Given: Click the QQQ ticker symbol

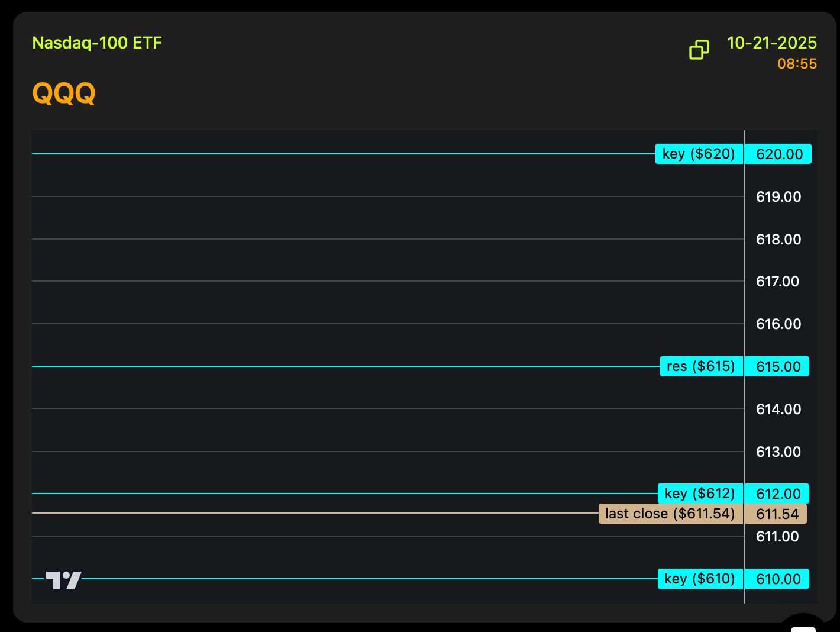Looking at the screenshot, I should (64, 93).
